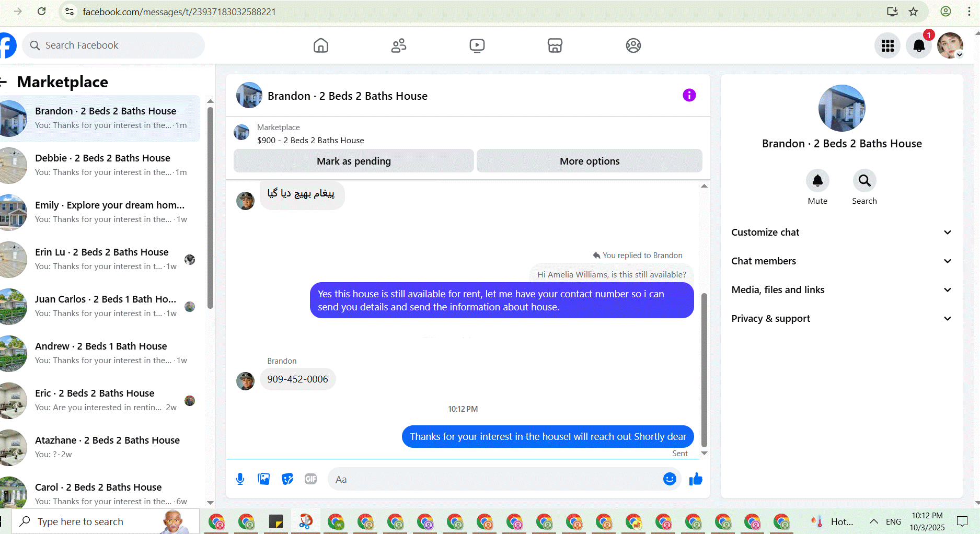The width and height of the screenshot is (980, 534).
Task: Click the Search Facebook field
Action: [x=113, y=45]
